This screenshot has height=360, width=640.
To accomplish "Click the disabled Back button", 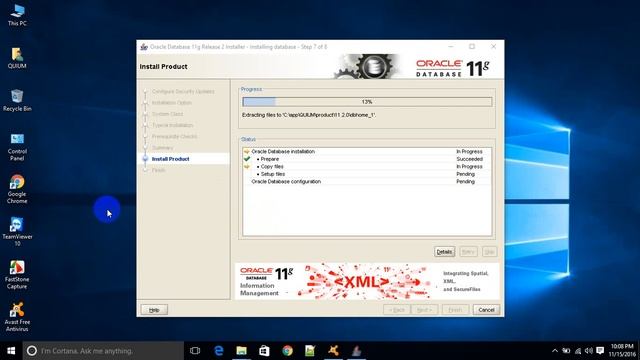I will (x=397, y=310).
